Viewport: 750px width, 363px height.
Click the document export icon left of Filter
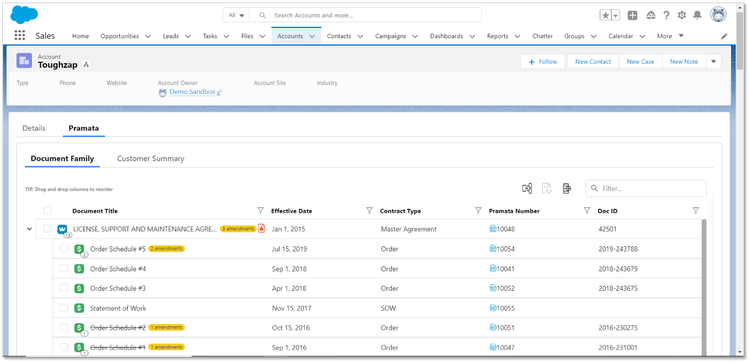567,188
